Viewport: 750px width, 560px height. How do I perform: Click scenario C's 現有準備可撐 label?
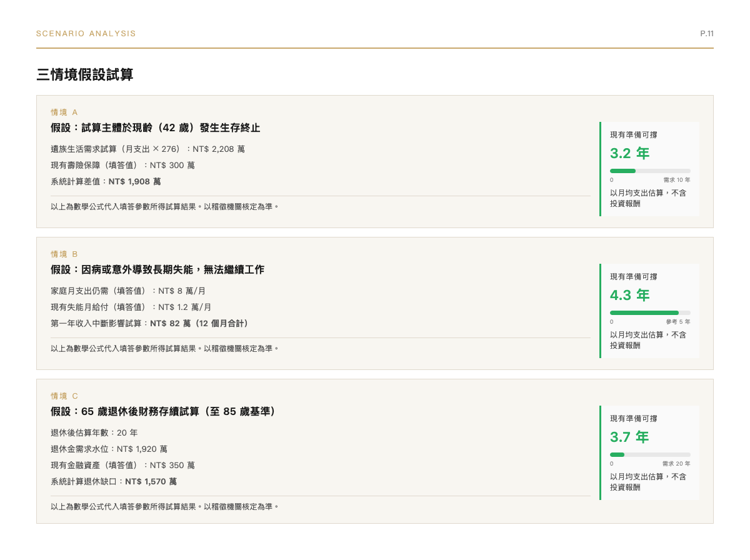(x=632, y=419)
